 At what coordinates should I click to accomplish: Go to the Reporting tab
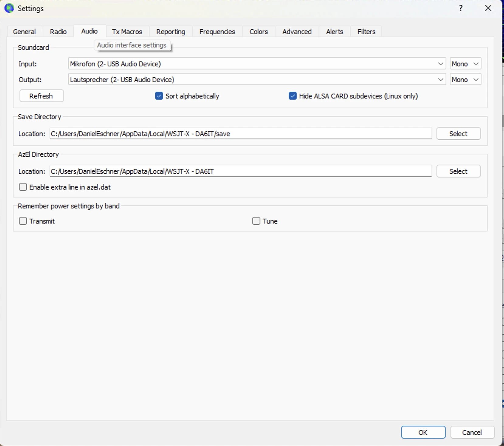[171, 32]
